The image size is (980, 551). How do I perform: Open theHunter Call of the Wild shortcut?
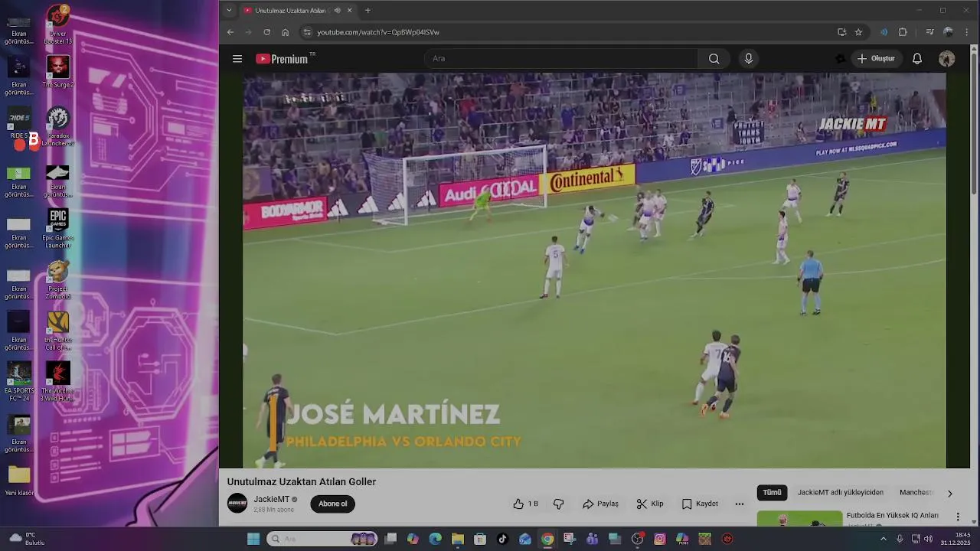coord(58,331)
